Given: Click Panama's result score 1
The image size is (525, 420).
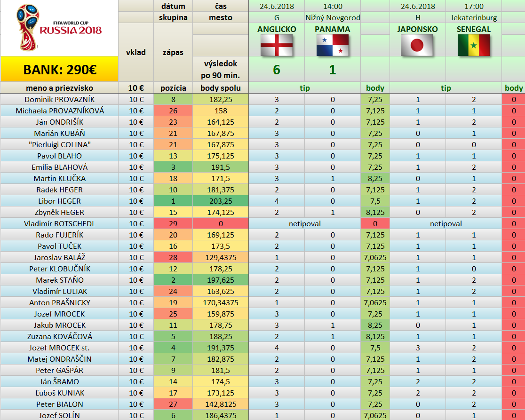Looking at the screenshot, I should [333, 70].
